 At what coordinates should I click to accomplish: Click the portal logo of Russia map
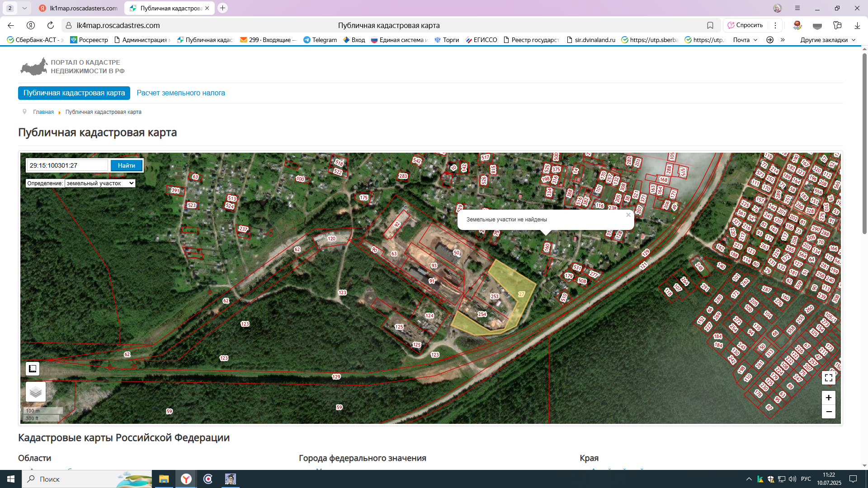point(34,66)
